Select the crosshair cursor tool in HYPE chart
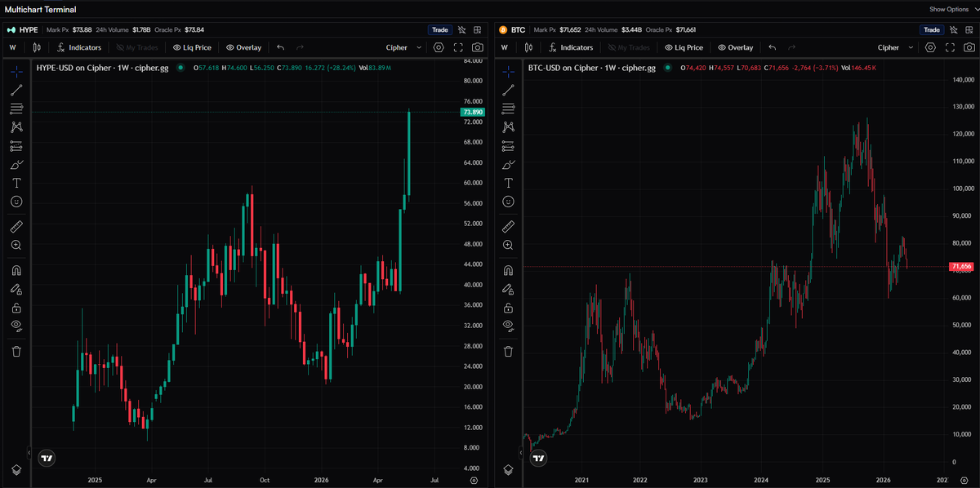The height and width of the screenshot is (488, 980). click(x=16, y=72)
